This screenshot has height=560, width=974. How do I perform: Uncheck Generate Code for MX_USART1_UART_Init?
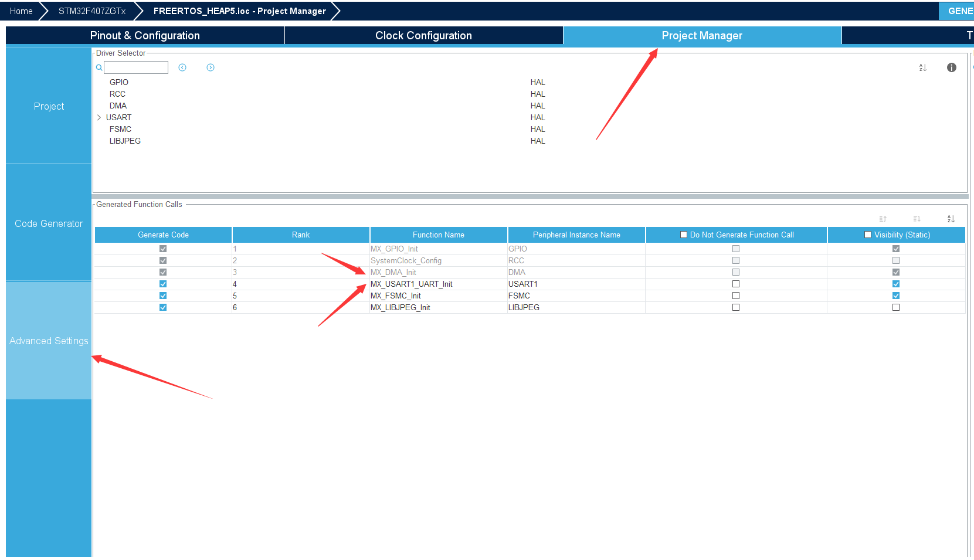[x=162, y=284]
